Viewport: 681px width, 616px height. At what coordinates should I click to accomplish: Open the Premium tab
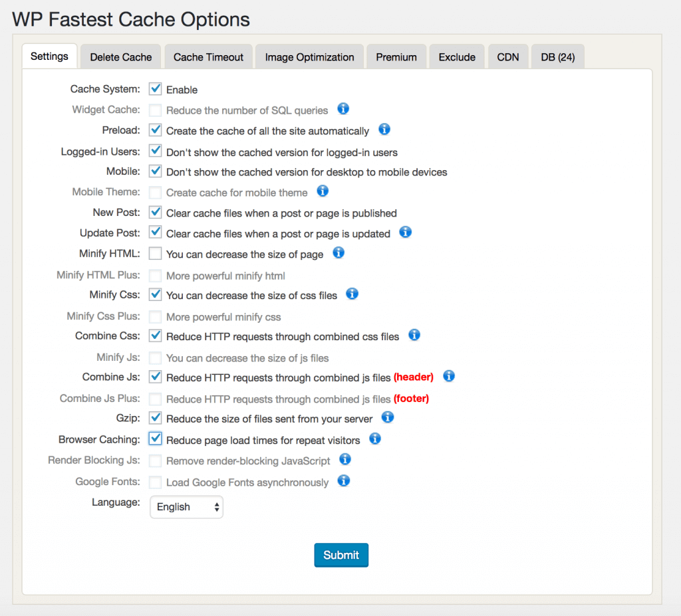[x=396, y=57]
